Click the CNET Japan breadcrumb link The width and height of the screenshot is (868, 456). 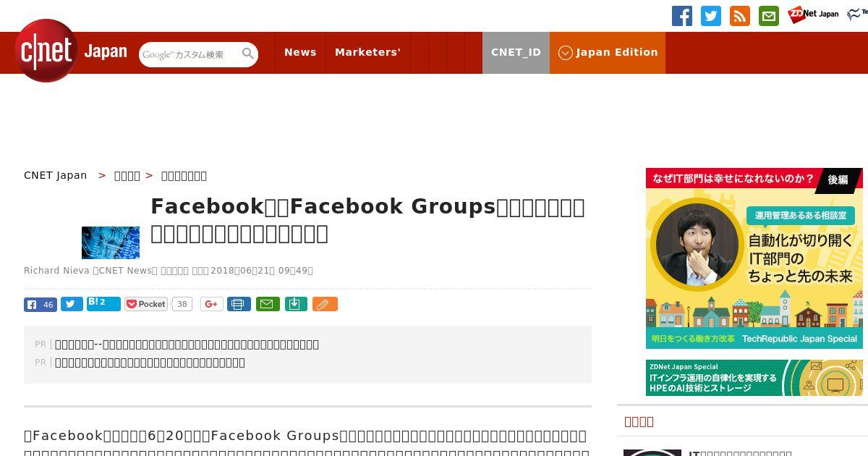coord(56,175)
